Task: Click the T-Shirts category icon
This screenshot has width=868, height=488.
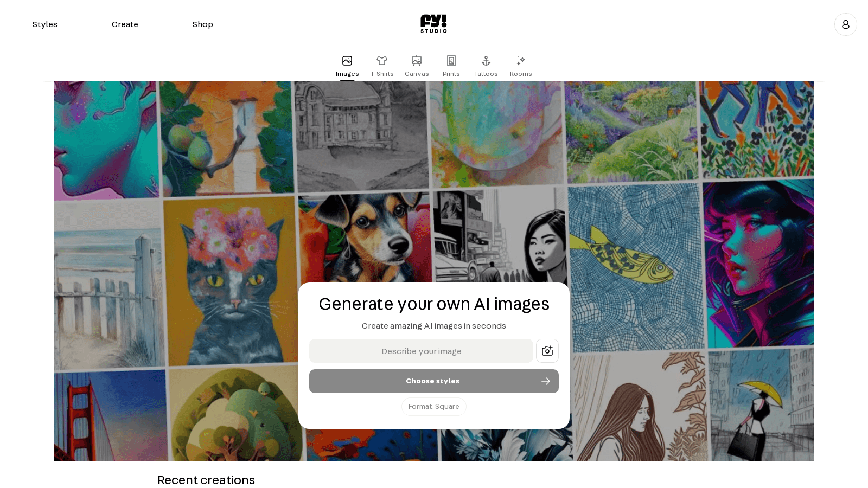Action: (382, 61)
